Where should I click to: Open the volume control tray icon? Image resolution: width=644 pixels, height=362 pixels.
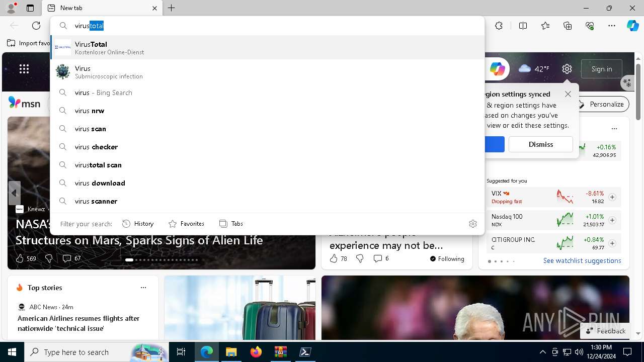tap(579, 352)
